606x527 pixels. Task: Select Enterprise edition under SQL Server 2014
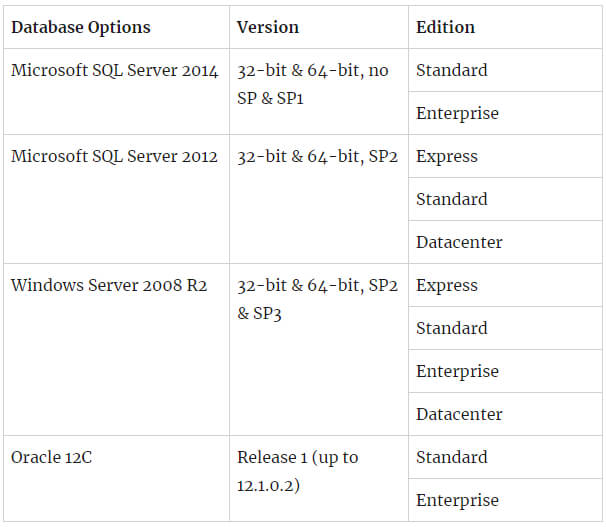click(505, 113)
